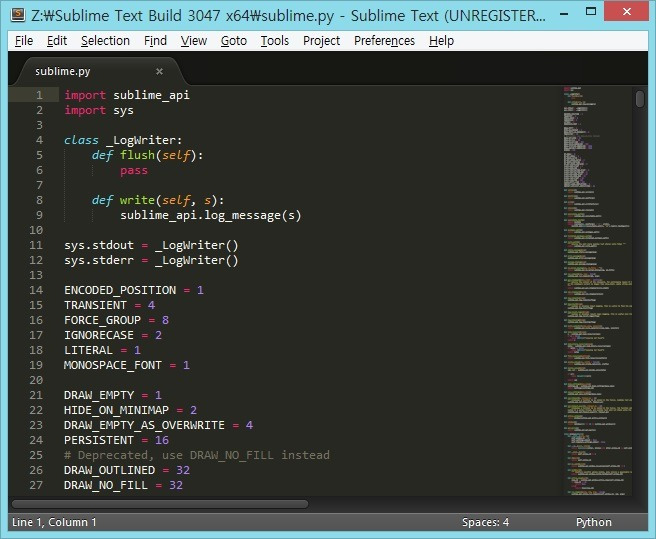
Task: Click 'sys.stderr' on line 12
Action: [99, 260]
